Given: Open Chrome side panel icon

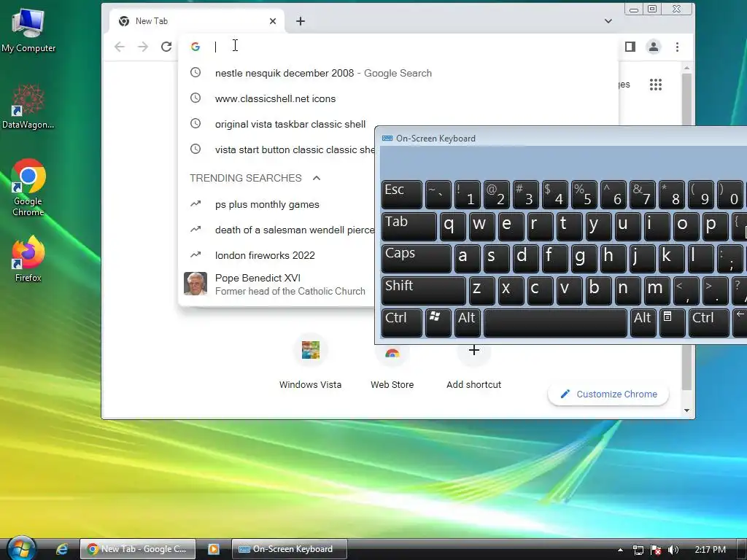Looking at the screenshot, I should click(630, 47).
